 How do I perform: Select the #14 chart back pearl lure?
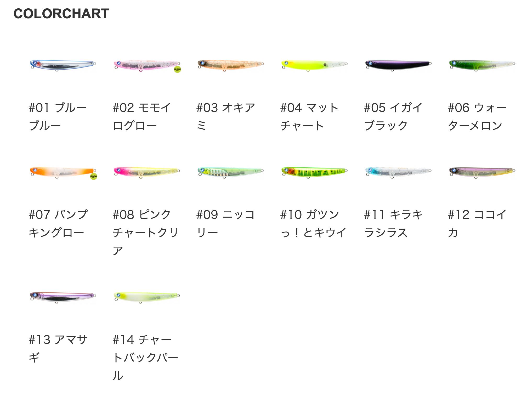coord(146,297)
